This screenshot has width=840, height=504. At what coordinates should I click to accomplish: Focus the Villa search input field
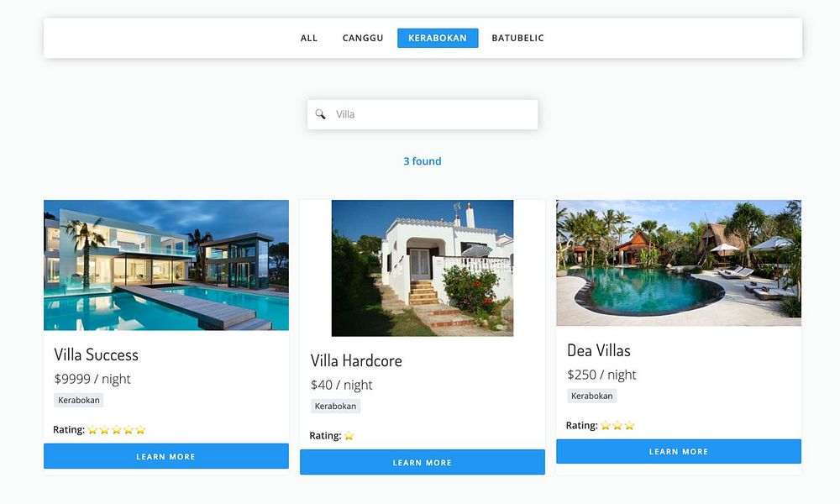coord(423,114)
